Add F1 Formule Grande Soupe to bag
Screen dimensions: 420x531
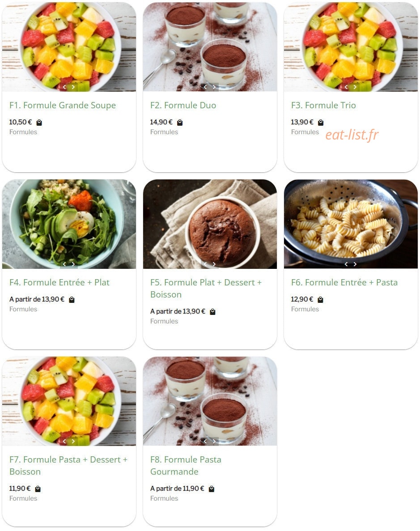tap(39, 123)
